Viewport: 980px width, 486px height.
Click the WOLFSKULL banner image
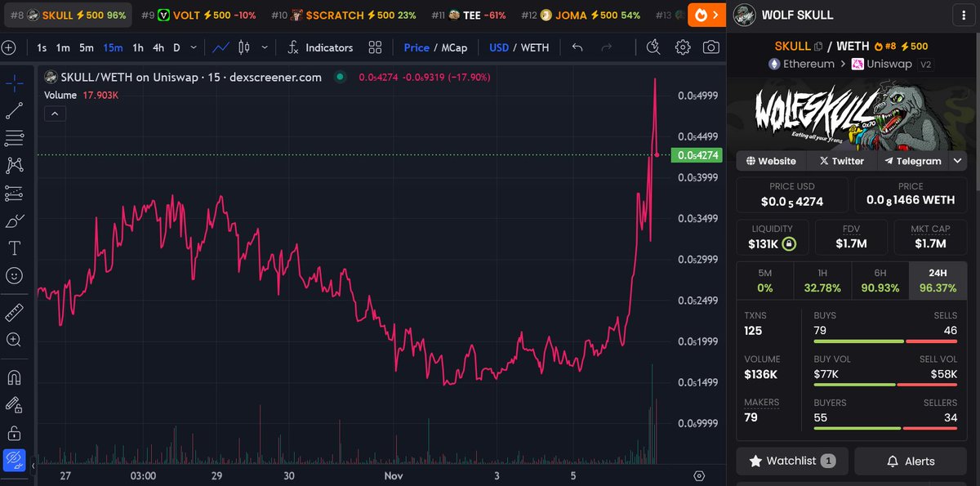coord(853,114)
